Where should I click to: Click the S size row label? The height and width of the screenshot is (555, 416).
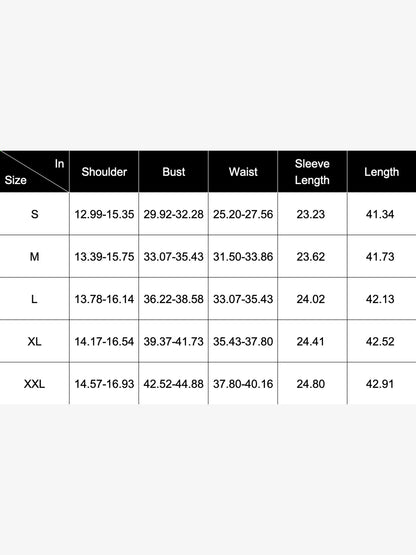point(34,214)
